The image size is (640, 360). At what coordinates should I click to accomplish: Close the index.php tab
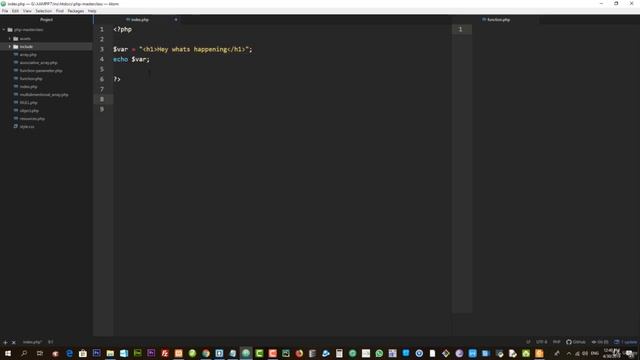pos(176,20)
